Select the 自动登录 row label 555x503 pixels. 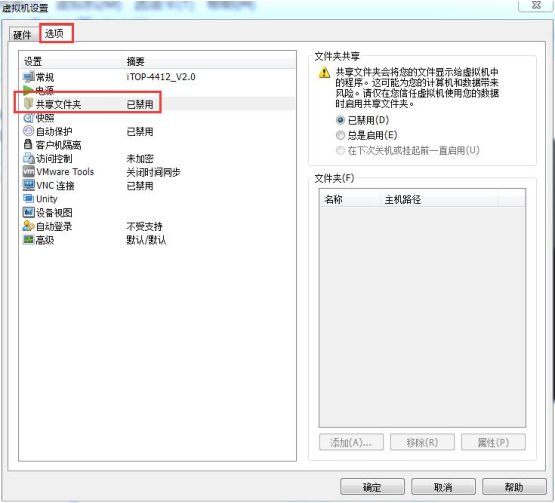54,226
